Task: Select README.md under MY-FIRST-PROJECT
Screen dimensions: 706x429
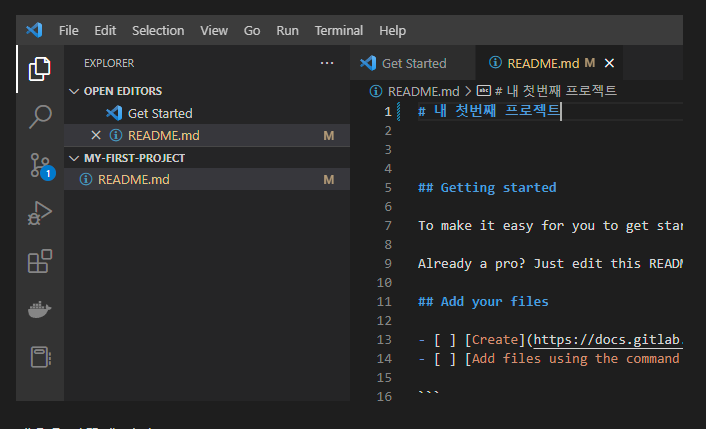Action: (207, 180)
